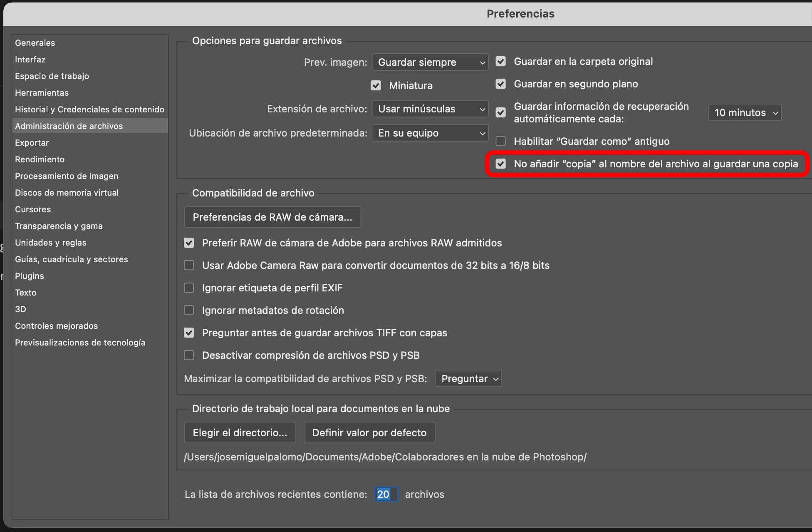Viewport: 812px width, 532px height.
Task: Expand Extensión de archivo Usar minúsculas dropdown
Action: pyautogui.click(x=430, y=109)
